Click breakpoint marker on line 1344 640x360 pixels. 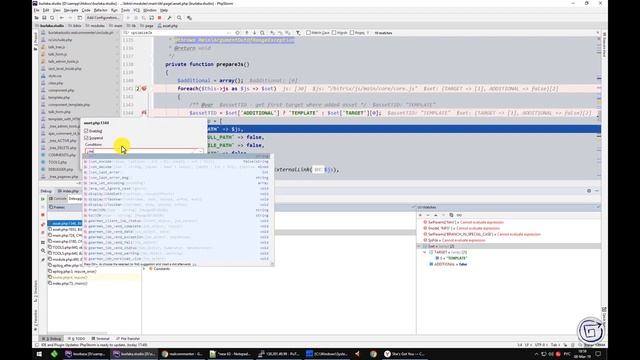(x=144, y=113)
